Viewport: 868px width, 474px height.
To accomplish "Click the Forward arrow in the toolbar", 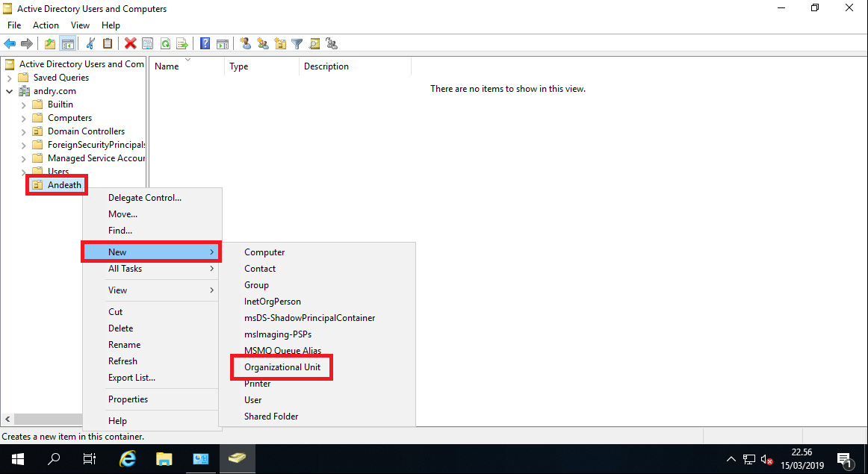I will (x=27, y=44).
